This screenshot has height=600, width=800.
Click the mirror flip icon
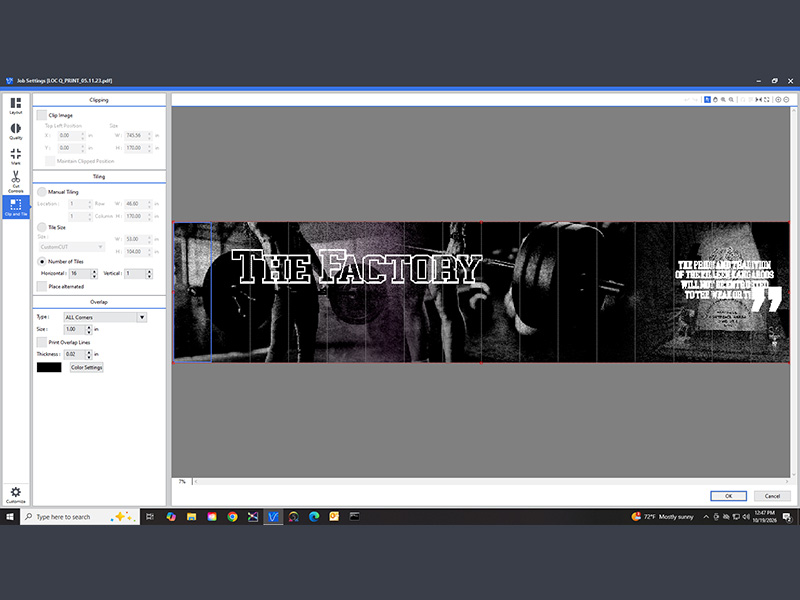tap(759, 99)
